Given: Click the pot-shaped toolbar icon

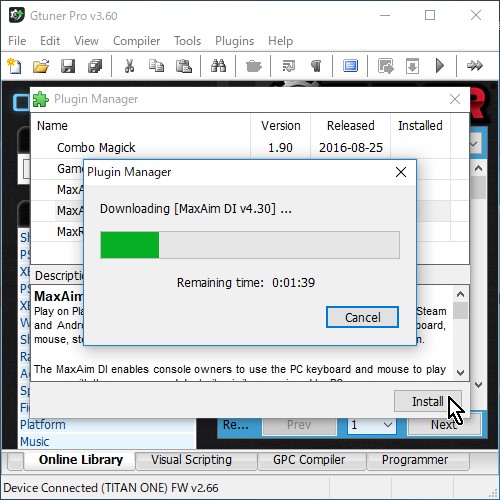Looking at the screenshot, I should point(254,66).
